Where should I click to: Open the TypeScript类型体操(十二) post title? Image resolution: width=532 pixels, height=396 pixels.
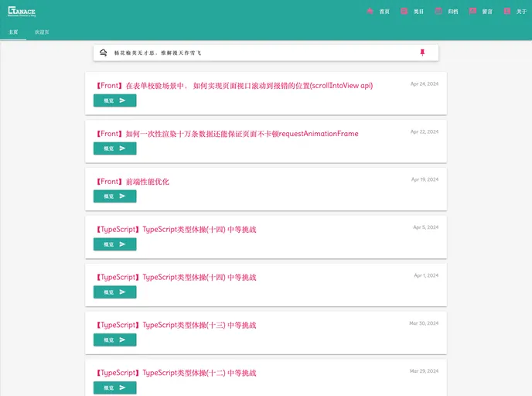[176, 373]
